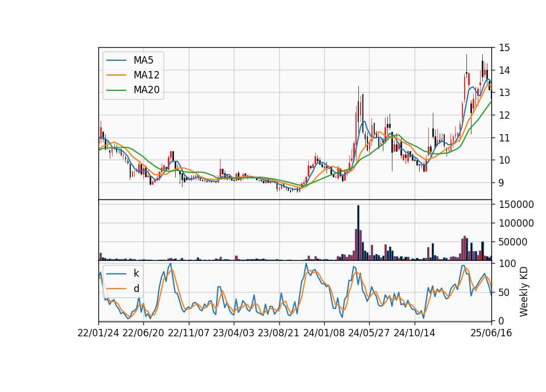Image resolution: width=546 pixels, height=392 pixels.
Task: Click the 22/06/20 date tick label
Action: click(x=143, y=333)
